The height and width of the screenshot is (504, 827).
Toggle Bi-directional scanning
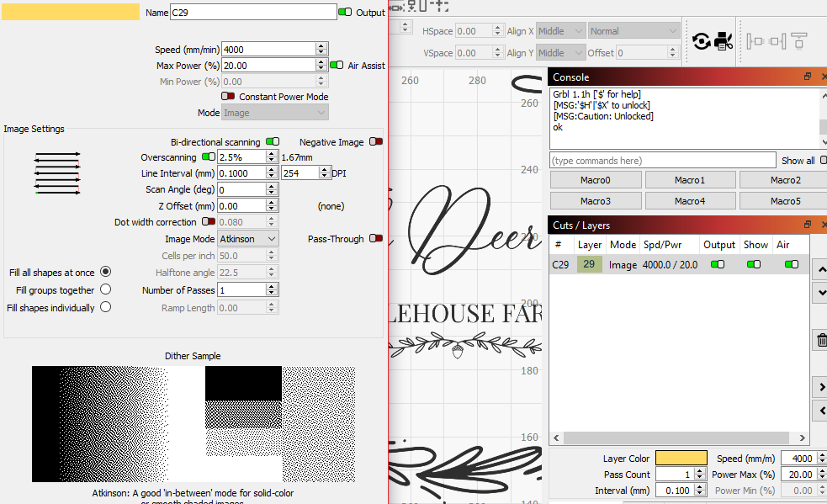pyautogui.click(x=273, y=141)
